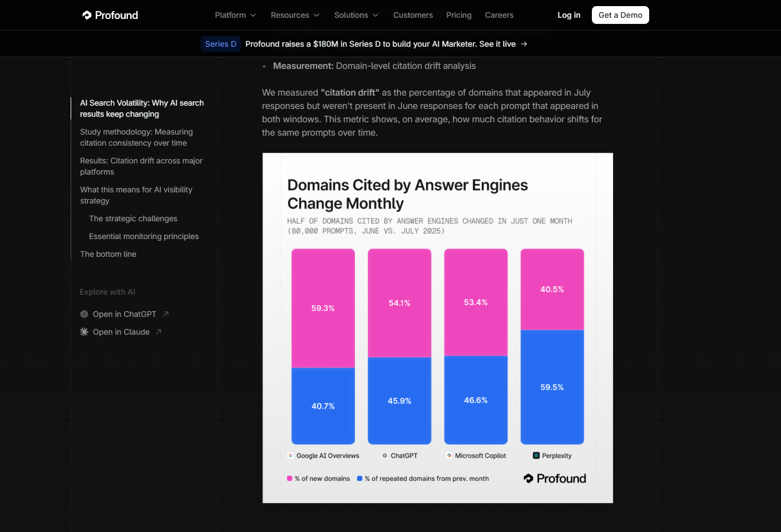Click the 59.3% pink bar segment
The width and height of the screenshot is (781, 532).
pyautogui.click(x=323, y=309)
